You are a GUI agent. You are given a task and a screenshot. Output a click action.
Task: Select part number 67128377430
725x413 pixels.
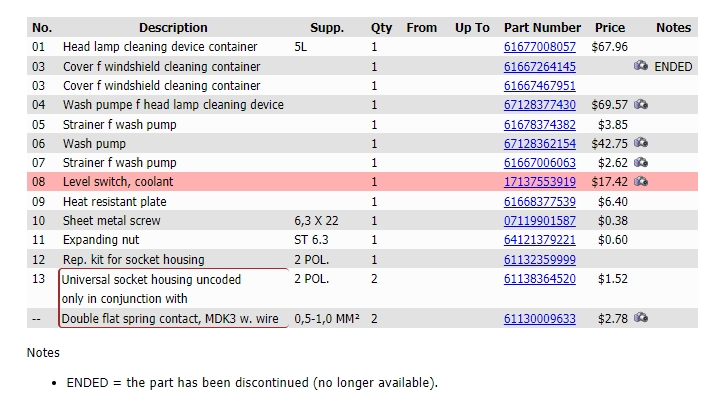click(x=540, y=105)
